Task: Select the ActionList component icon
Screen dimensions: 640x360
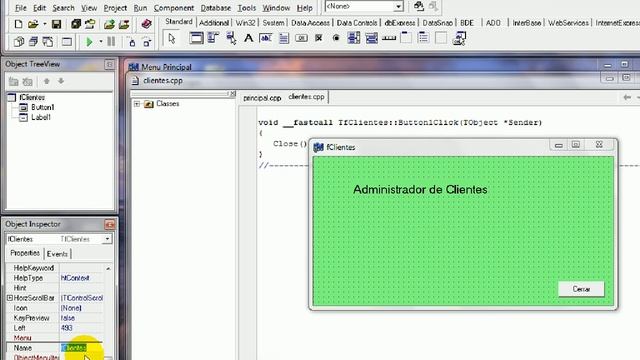Action: coord(459,38)
